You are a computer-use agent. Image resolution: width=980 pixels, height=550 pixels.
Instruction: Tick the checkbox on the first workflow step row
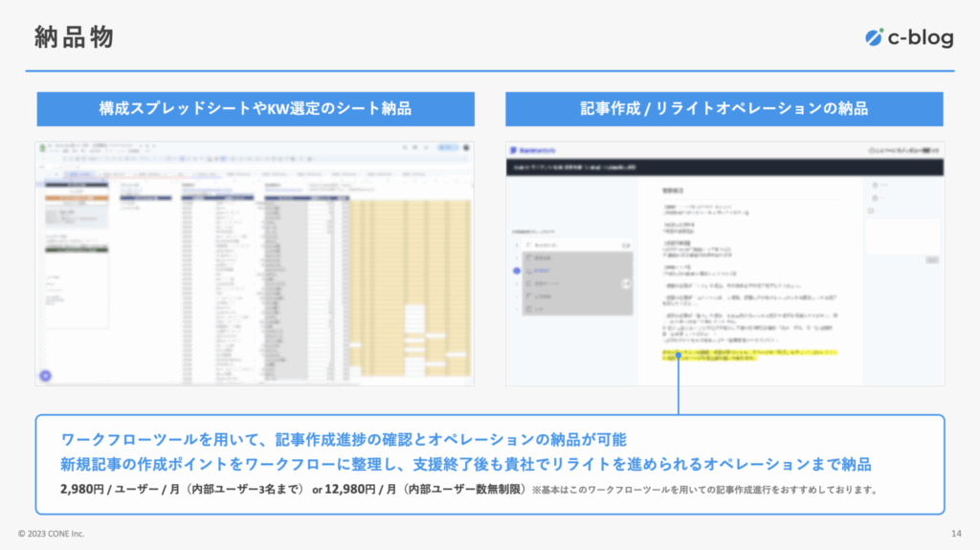pos(529,245)
